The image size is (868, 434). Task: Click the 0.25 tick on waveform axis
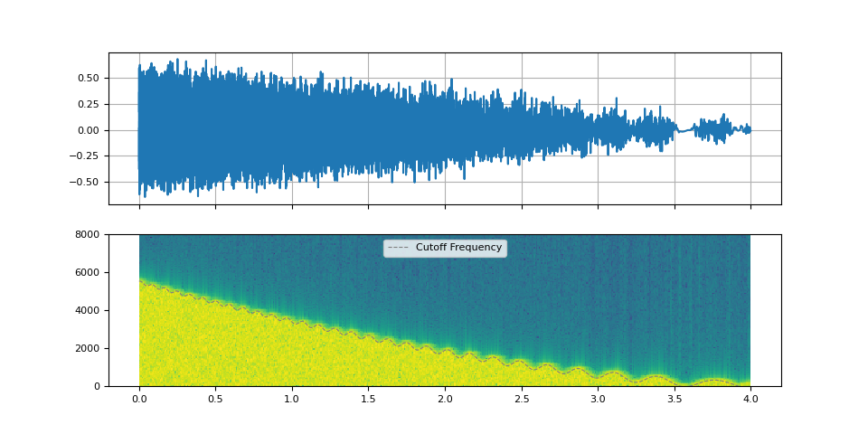tap(88, 104)
